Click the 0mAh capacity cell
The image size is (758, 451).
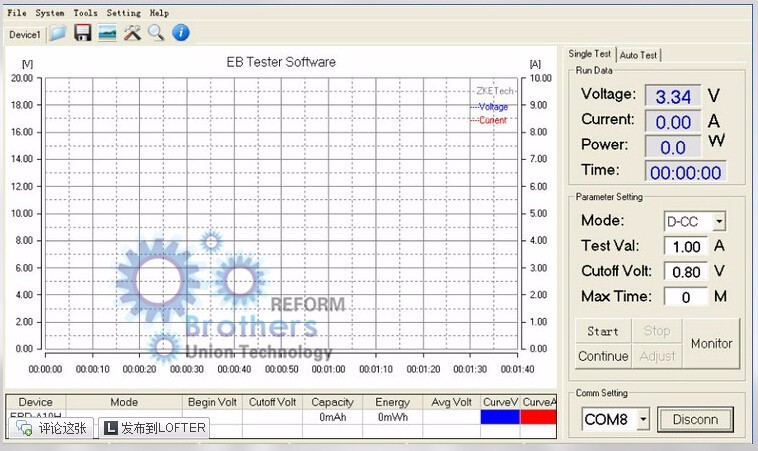[x=333, y=417]
